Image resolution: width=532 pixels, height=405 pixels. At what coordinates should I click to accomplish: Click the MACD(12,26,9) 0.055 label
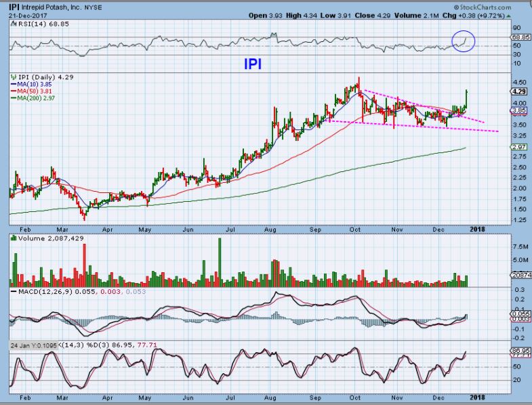point(57,292)
